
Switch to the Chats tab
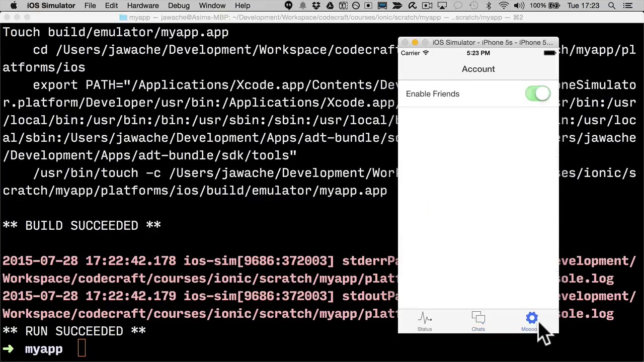pos(478,322)
